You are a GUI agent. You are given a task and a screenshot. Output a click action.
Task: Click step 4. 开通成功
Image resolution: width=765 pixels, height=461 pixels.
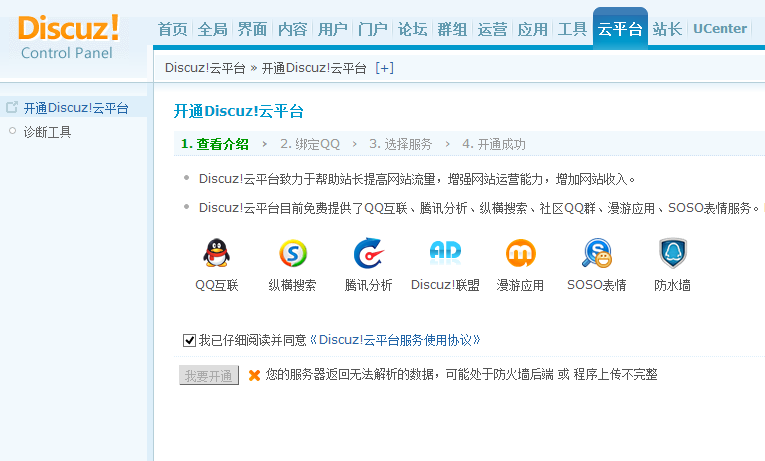point(494,144)
